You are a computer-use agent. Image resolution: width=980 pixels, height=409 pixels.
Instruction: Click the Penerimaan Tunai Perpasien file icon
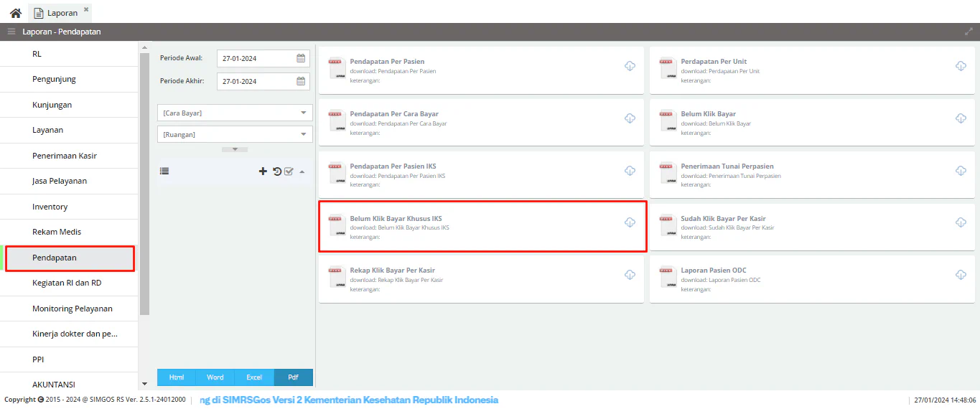tap(668, 173)
